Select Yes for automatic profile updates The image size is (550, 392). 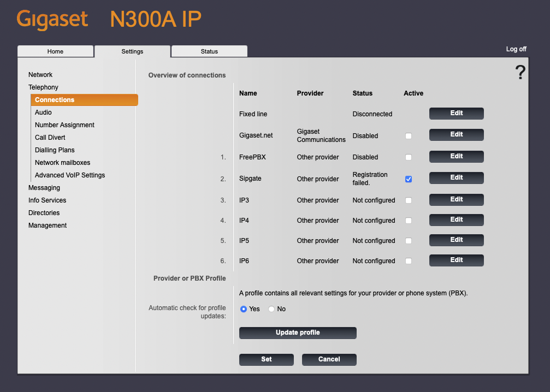(x=244, y=309)
